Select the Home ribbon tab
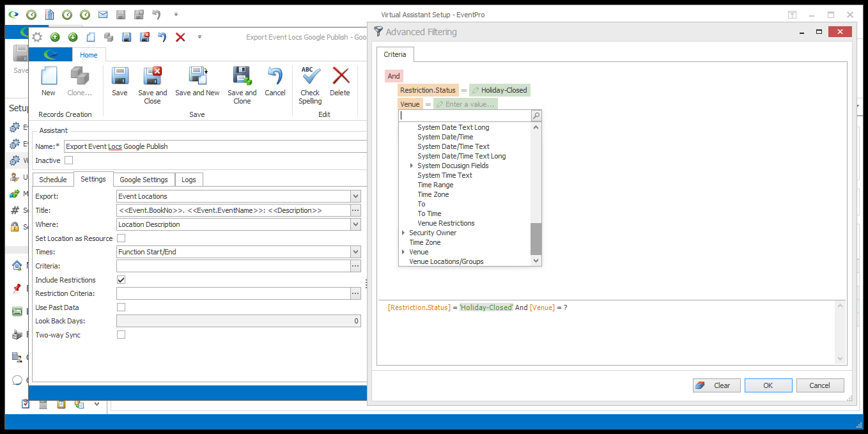868x434 pixels. pos(89,55)
